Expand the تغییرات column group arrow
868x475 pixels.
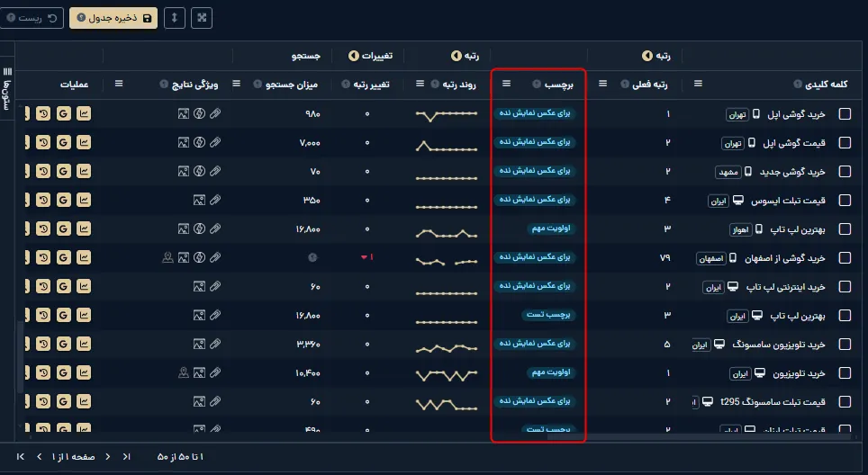click(x=353, y=56)
